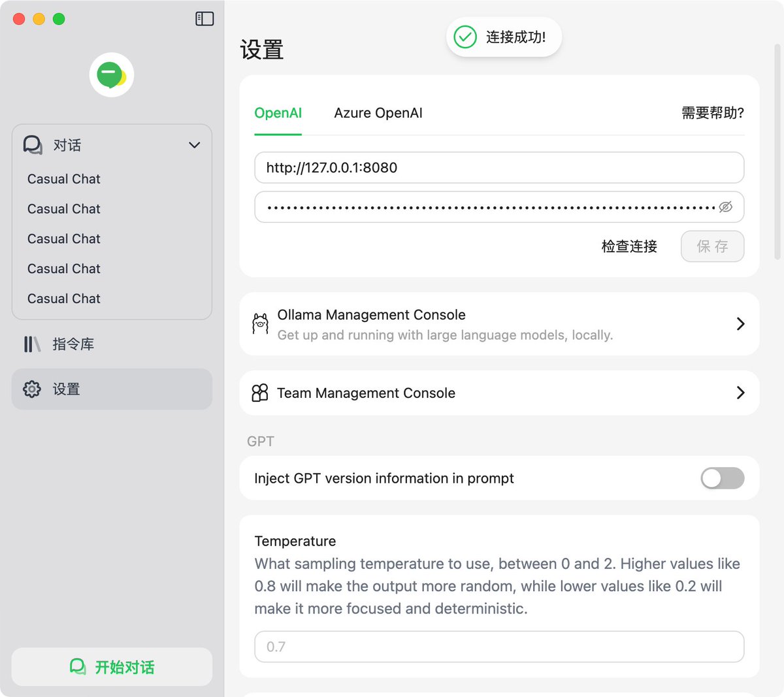
Task: Click the Team Management people icon
Action: [x=260, y=393]
